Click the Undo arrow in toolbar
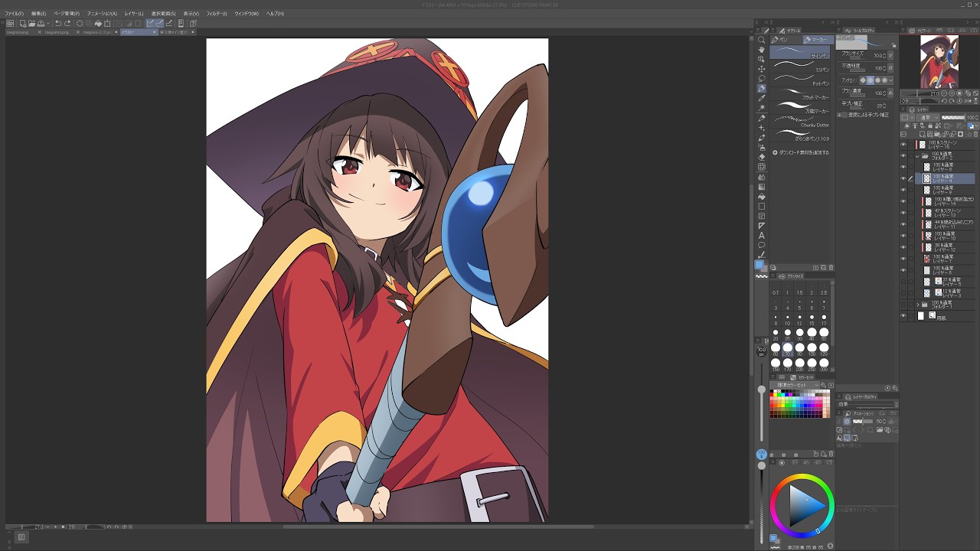This screenshot has width=980, height=551. 58,24
